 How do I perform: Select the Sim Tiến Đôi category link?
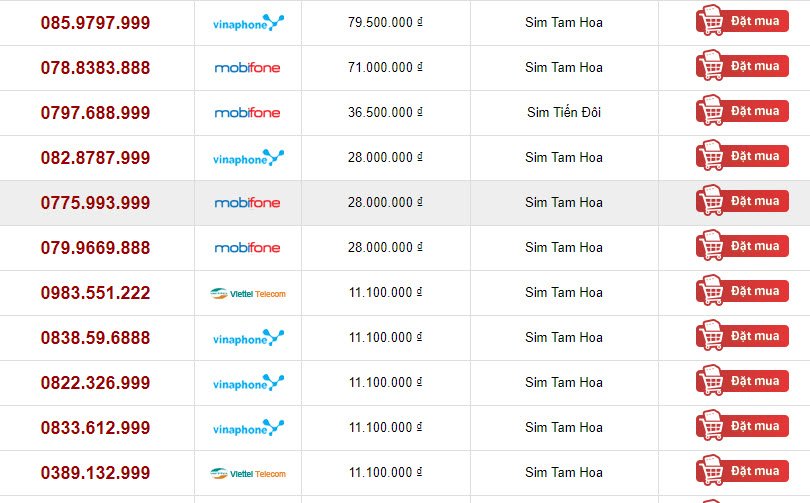pos(564,112)
